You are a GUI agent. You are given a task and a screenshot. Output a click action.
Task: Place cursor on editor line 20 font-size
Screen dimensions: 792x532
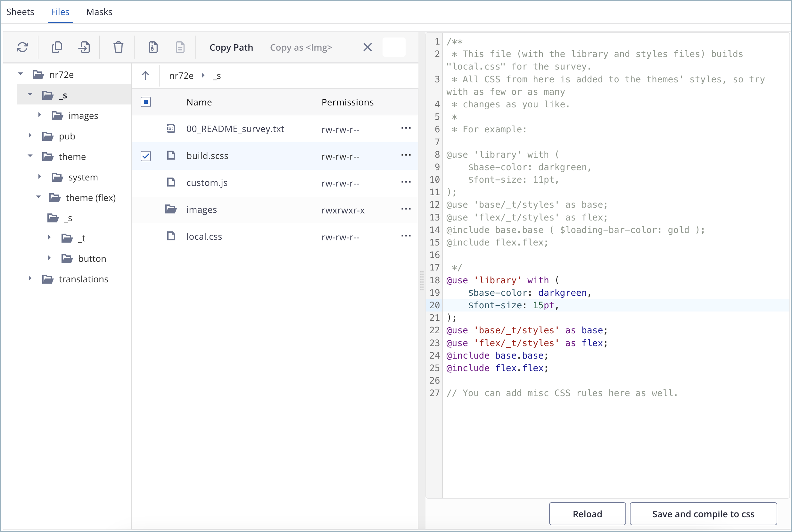click(513, 305)
